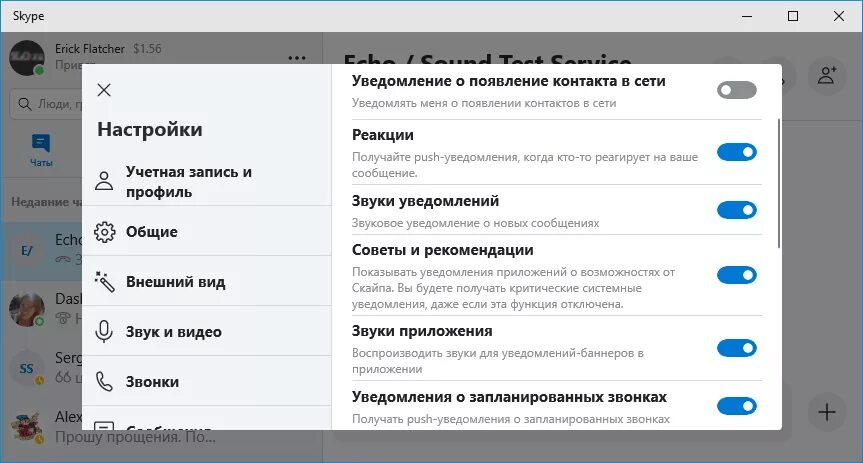Click Erick Flatcher profile avatar
This screenshot has width=863, height=463.
(27, 58)
